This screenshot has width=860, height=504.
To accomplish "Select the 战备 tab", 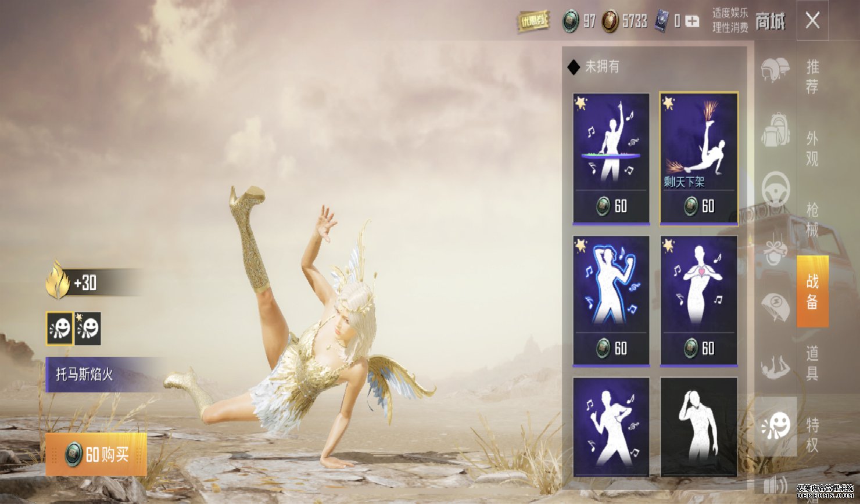I will pyautogui.click(x=812, y=291).
